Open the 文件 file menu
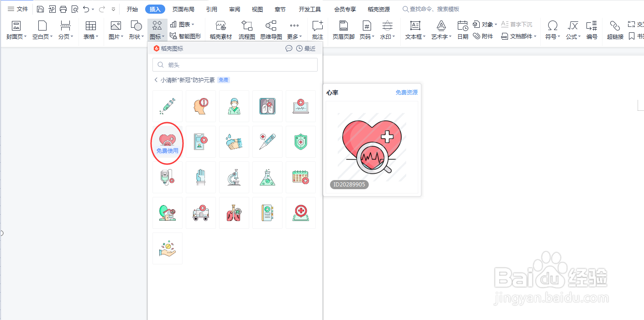The image size is (644, 320). click(x=18, y=9)
